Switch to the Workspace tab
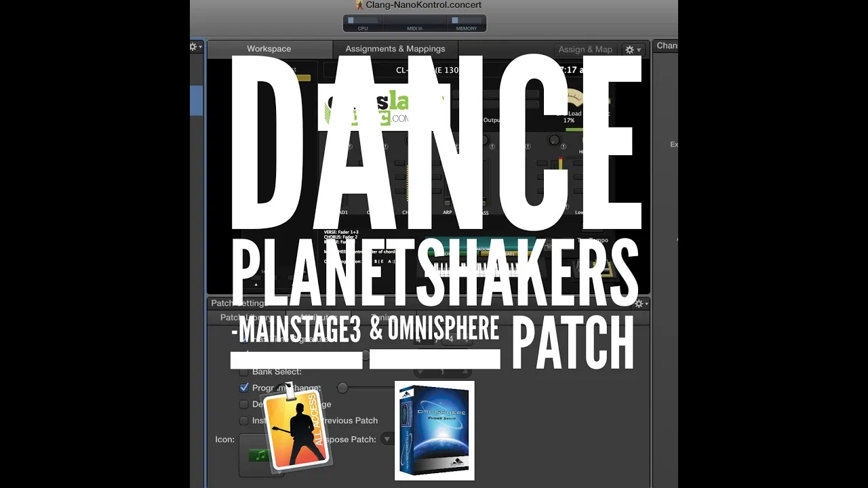Image resolution: width=868 pixels, height=488 pixels. coord(269,49)
